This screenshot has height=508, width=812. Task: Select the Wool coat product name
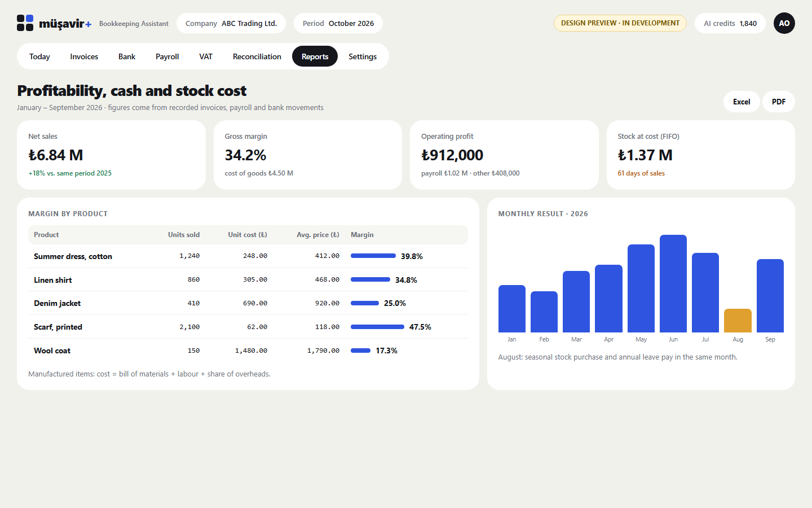pyautogui.click(x=52, y=351)
